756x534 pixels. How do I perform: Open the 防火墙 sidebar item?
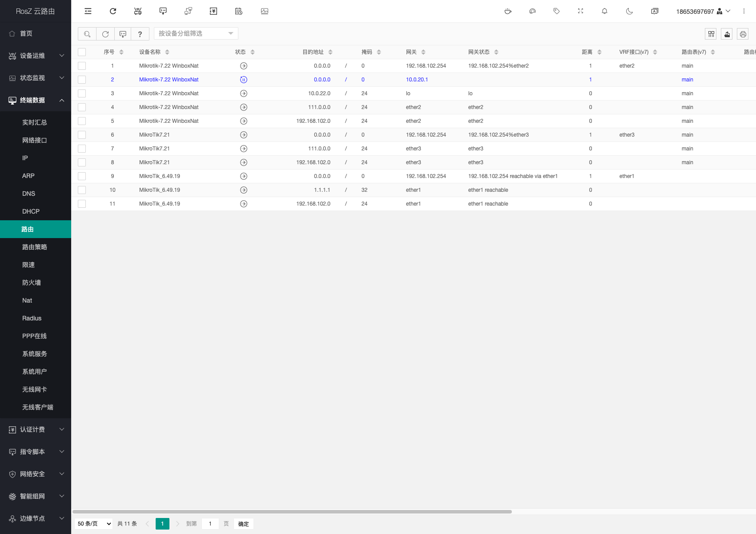pyautogui.click(x=32, y=283)
